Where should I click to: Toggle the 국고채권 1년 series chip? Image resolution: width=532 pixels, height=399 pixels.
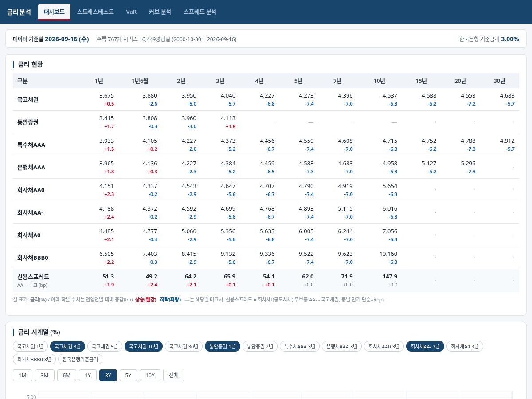point(31,346)
